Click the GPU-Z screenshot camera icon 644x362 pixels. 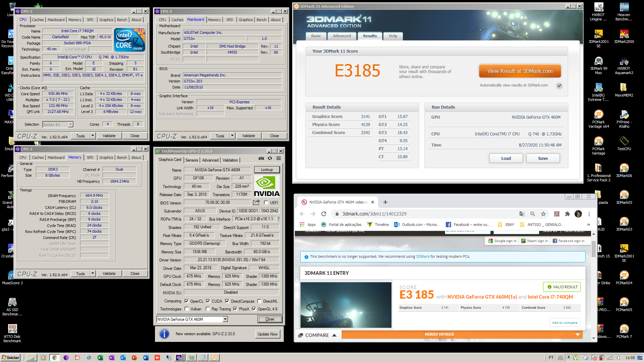click(x=261, y=158)
